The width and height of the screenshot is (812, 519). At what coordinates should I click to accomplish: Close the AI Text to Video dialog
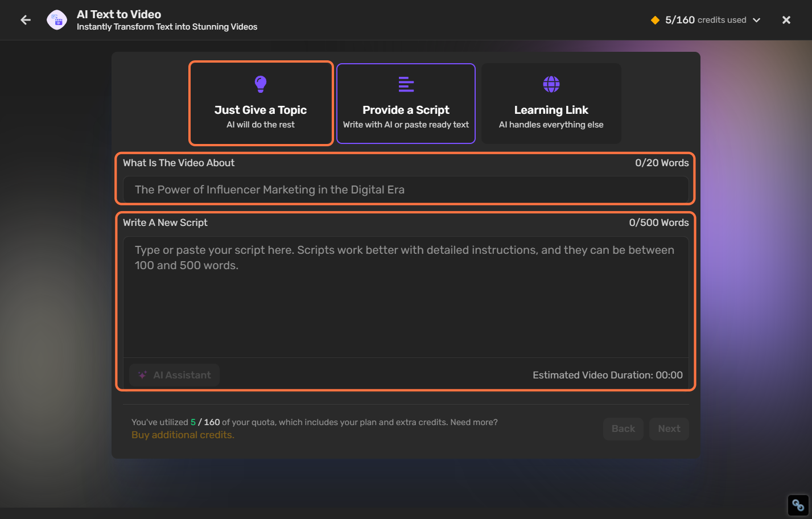(786, 20)
